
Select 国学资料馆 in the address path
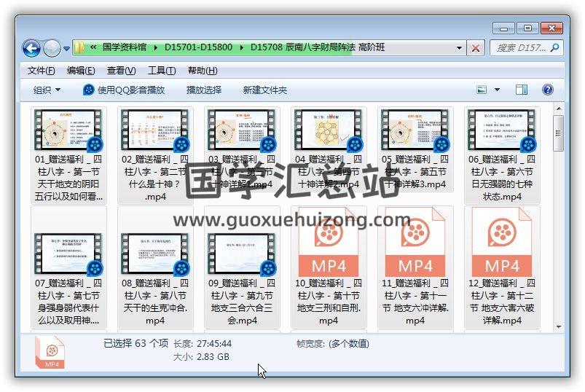point(125,47)
